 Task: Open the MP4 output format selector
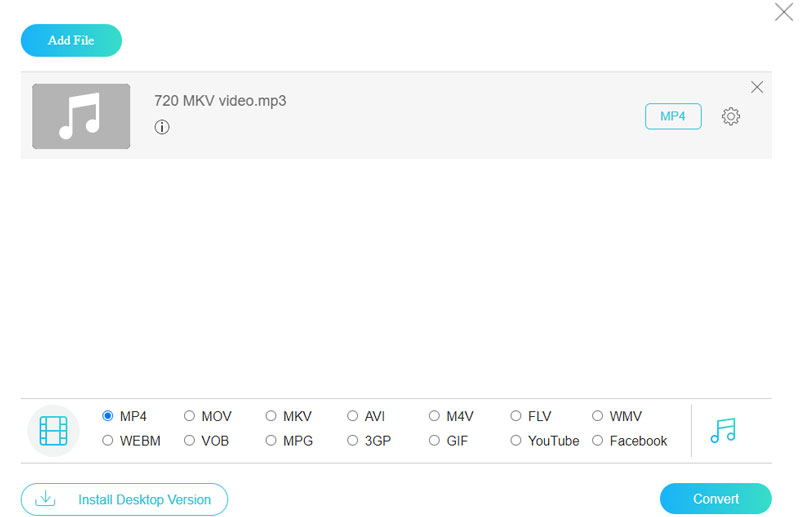point(673,116)
